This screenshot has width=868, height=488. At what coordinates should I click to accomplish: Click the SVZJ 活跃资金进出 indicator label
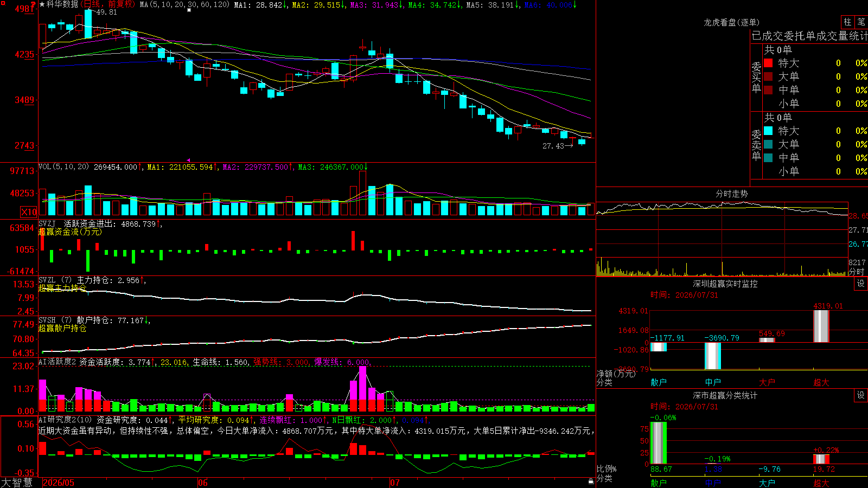(77, 223)
